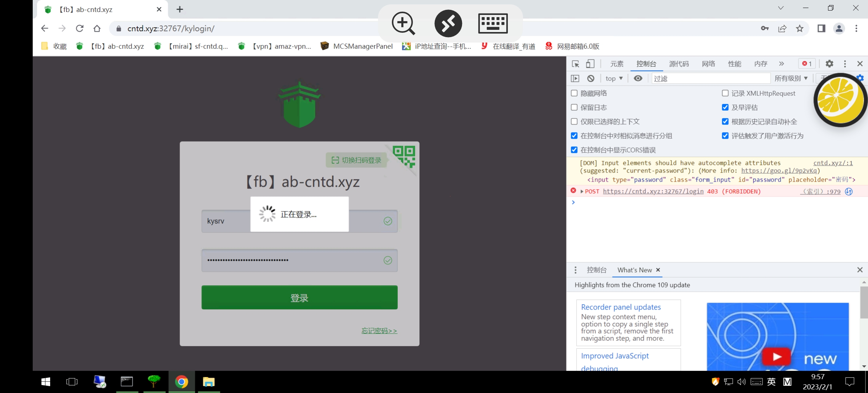Click the green 登录 button
Viewport: 868px width, 393px height.
point(299,298)
